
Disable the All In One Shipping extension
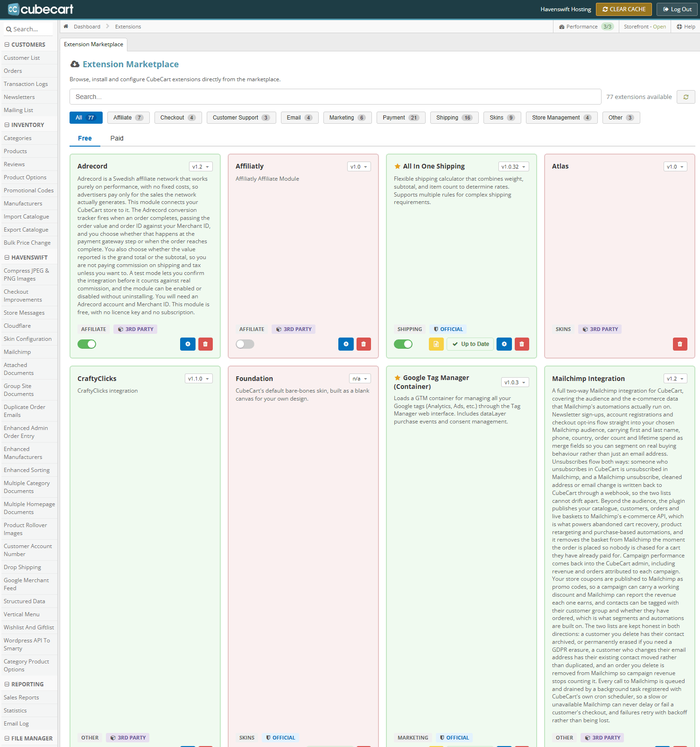(403, 344)
